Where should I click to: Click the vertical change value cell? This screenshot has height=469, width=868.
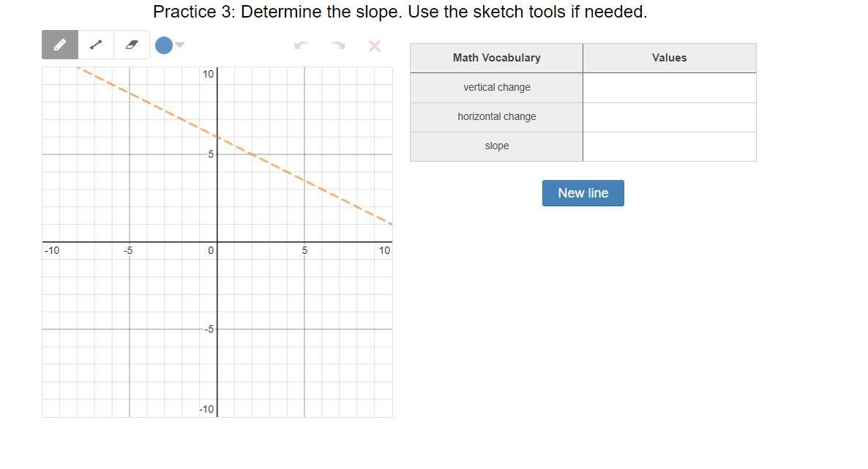point(669,88)
